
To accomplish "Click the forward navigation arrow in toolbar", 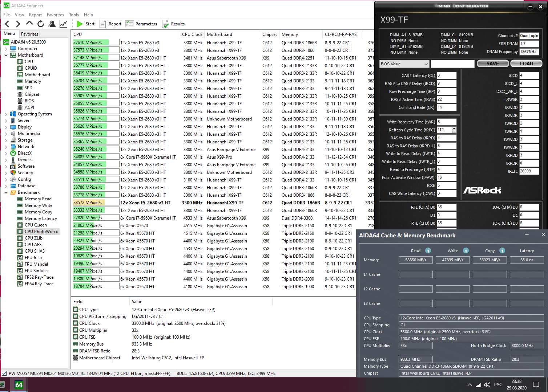I will tap(18, 24).
